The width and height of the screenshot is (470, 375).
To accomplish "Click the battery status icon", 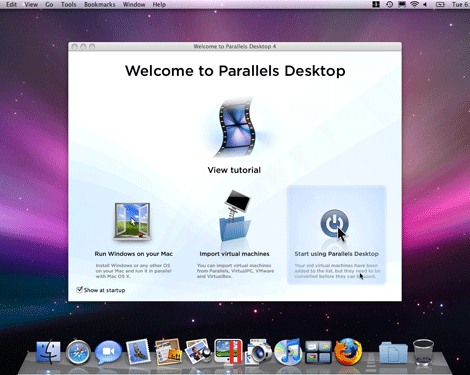I will [440, 5].
